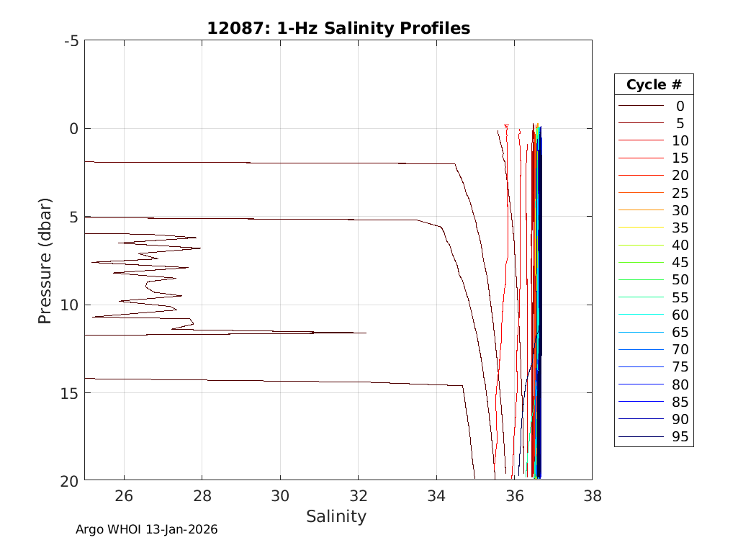This screenshot has height=540, width=756.
Task: Click the x-axis tick label '30'
Action: pyautogui.click(x=280, y=495)
